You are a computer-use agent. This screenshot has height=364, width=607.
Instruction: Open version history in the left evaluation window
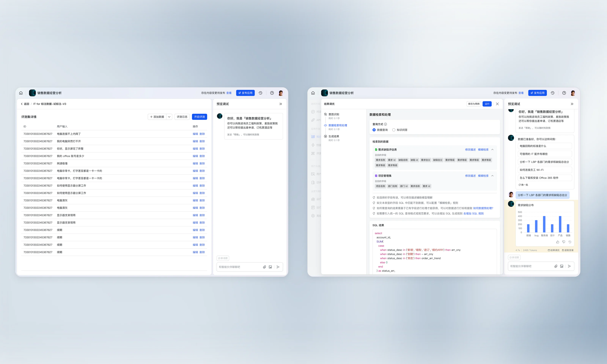(261, 93)
